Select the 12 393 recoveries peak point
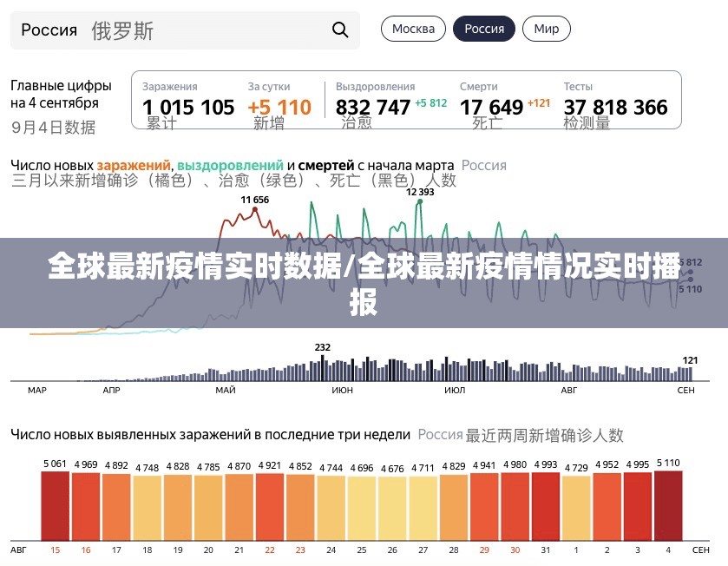The width and height of the screenshot is (728, 566). click(x=420, y=201)
